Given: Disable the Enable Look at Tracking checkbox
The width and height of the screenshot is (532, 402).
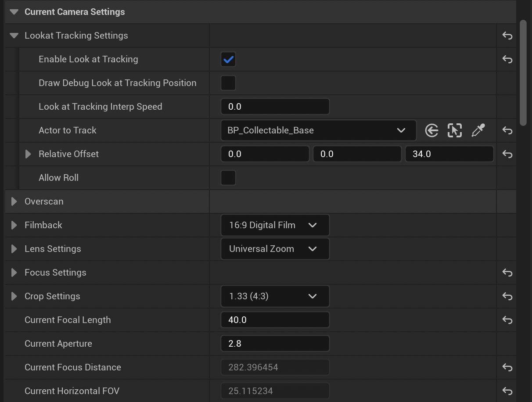Looking at the screenshot, I should [x=228, y=59].
